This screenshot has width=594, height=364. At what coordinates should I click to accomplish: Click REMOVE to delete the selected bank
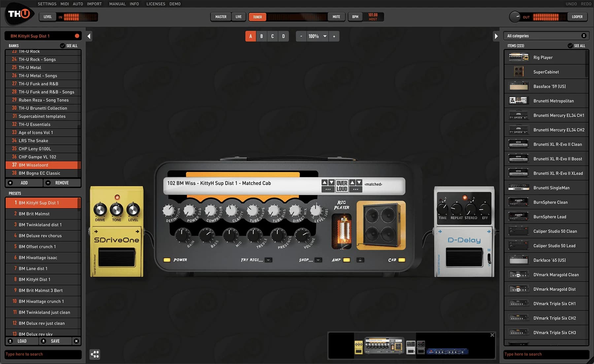click(62, 183)
